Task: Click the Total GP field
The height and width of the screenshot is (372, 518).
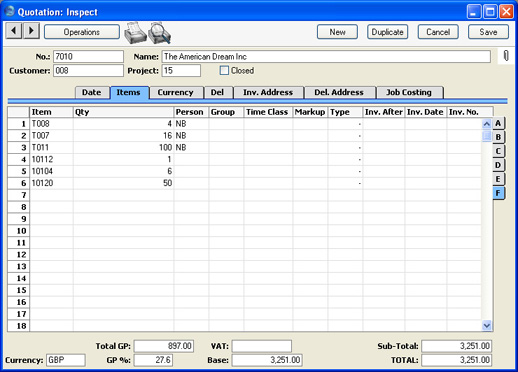Action: coord(164,346)
